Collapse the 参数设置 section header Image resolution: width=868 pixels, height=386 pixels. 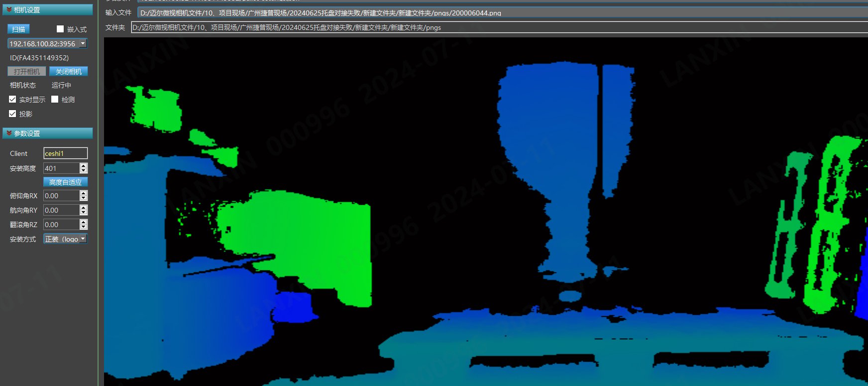(x=48, y=133)
